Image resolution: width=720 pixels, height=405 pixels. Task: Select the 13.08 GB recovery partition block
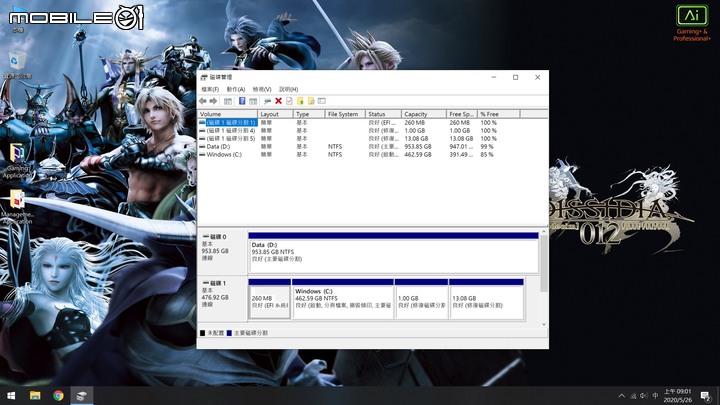coord(486,299)
